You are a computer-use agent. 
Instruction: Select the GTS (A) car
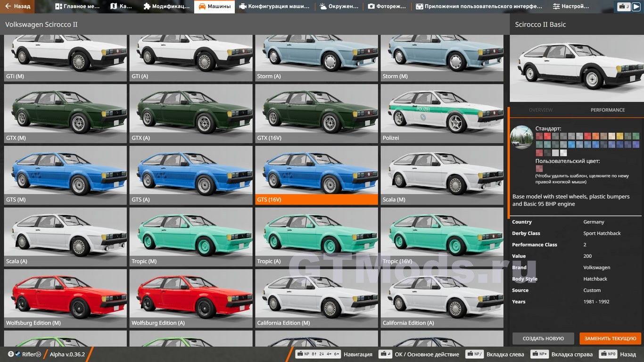click(x=191, y=175)
